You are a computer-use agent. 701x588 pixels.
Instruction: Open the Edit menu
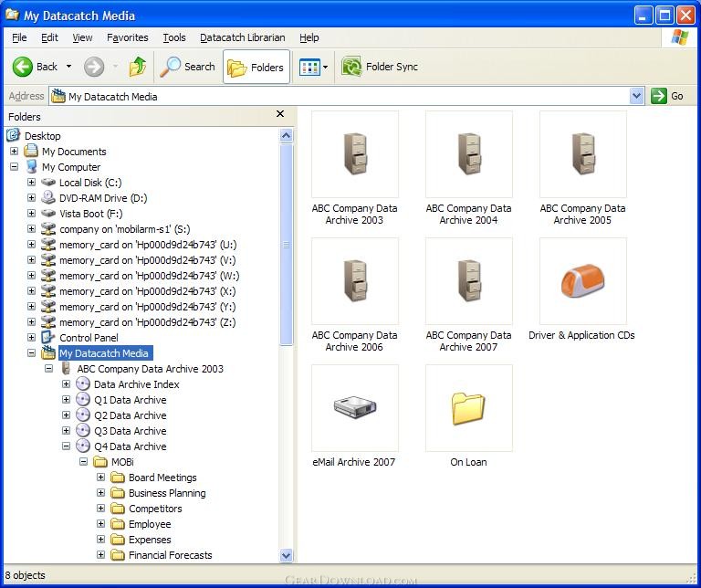click(49, 37)
